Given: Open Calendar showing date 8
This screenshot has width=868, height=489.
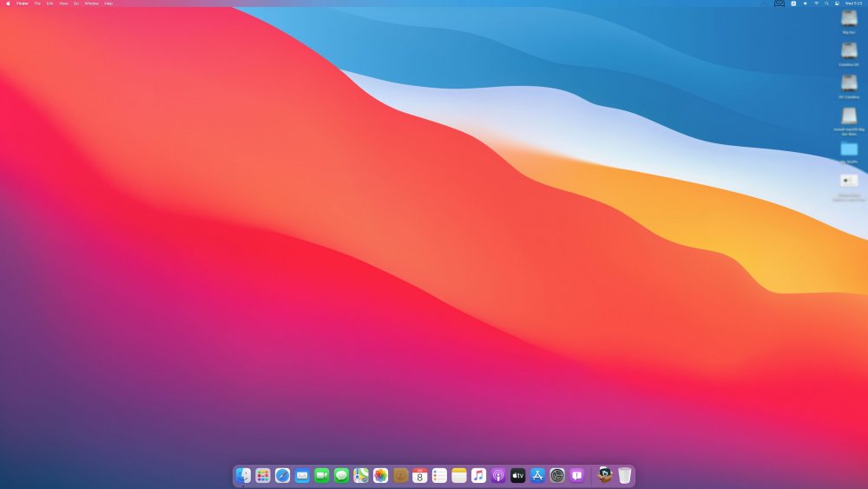Looking at the screenshot, I should click(x=419, y=475).
